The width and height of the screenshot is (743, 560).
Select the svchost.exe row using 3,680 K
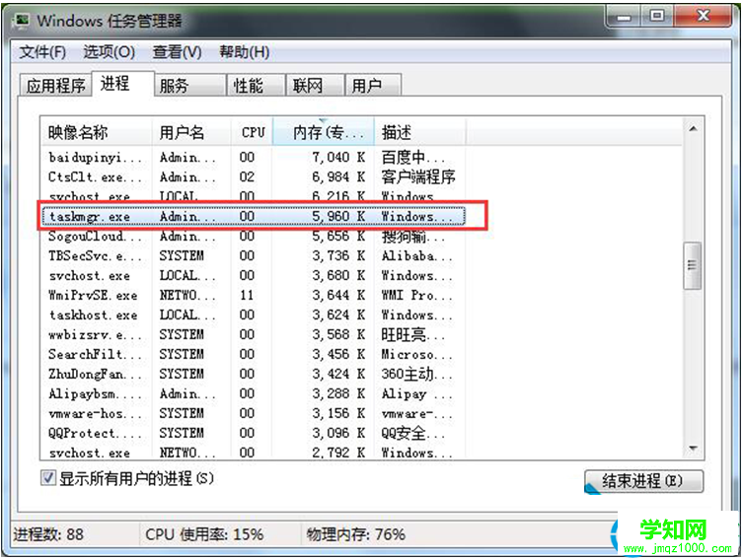(x=254, y=275)
